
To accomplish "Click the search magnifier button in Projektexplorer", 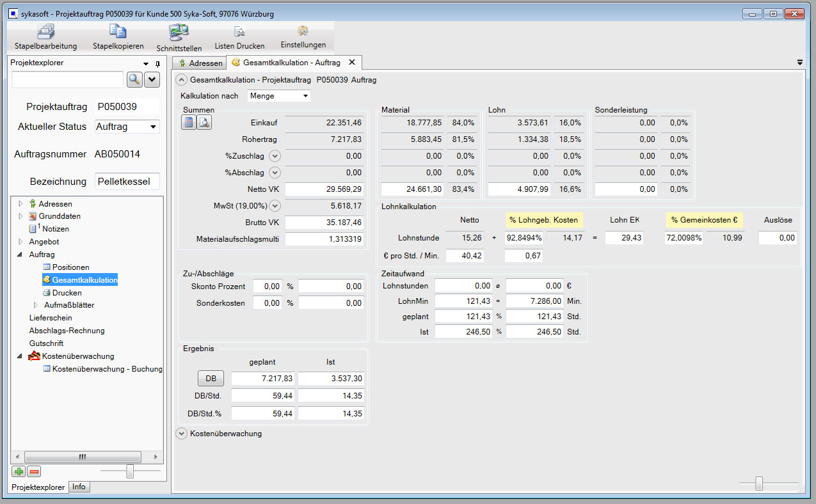I will pyautogui.click(x=134, y=79).
